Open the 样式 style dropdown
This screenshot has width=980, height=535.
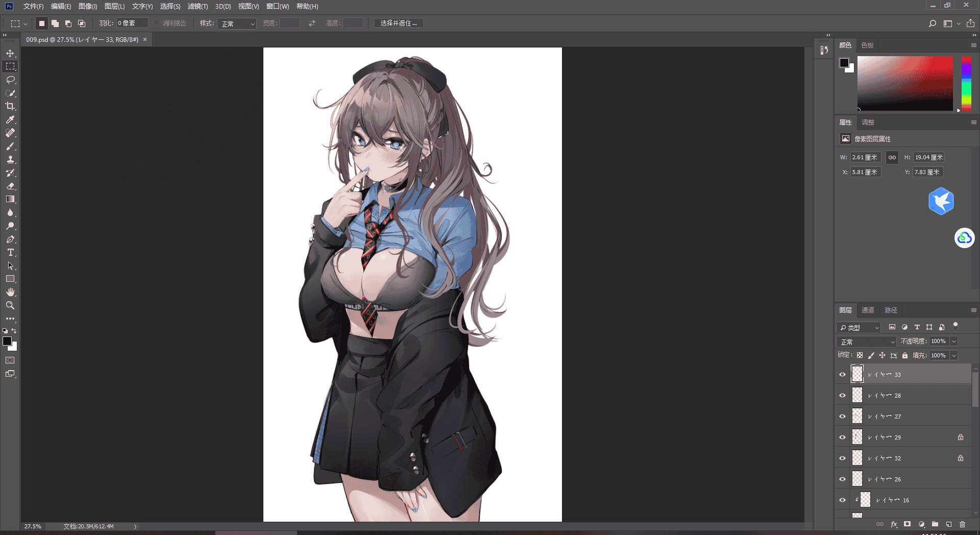click(x=237, y=23)
